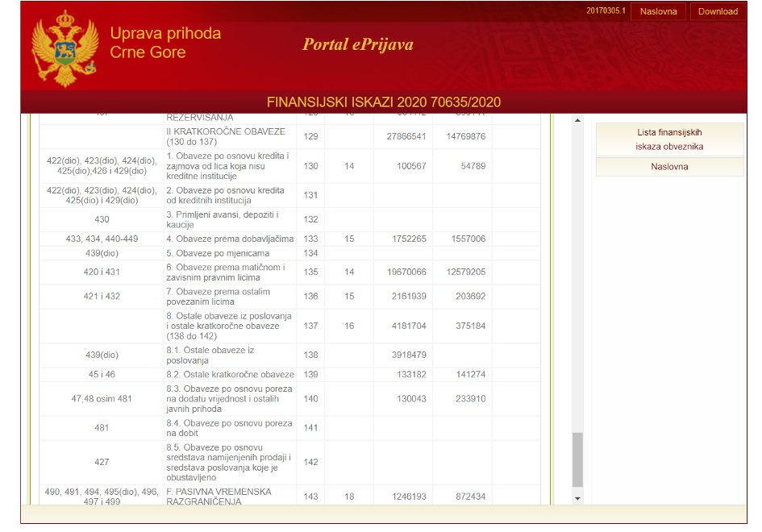Viewport: 762px width, 532px height.
Task: Click label Ostale obaveze iz poslovanja (138 do 142)
Action: 229,326
